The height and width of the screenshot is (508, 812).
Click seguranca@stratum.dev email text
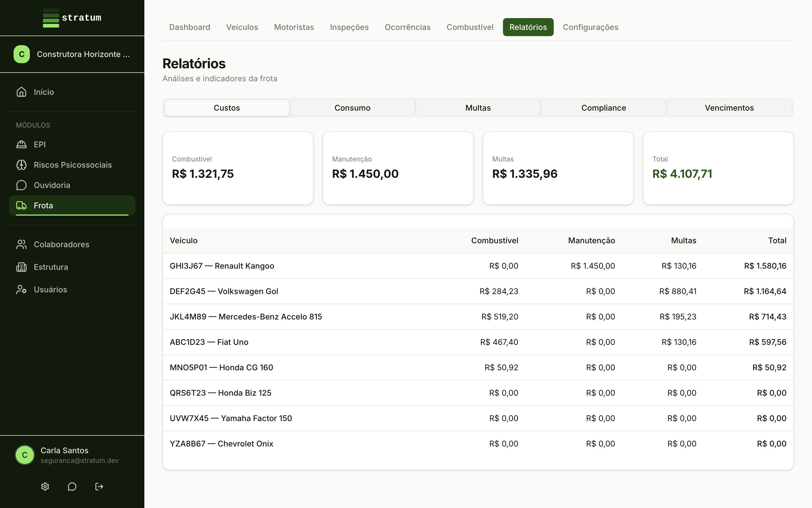click(x=80, y=461)
